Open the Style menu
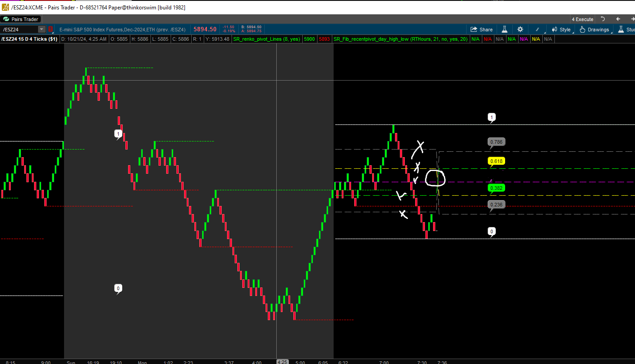This screenshot has width=635, height=364. (562, 30)
